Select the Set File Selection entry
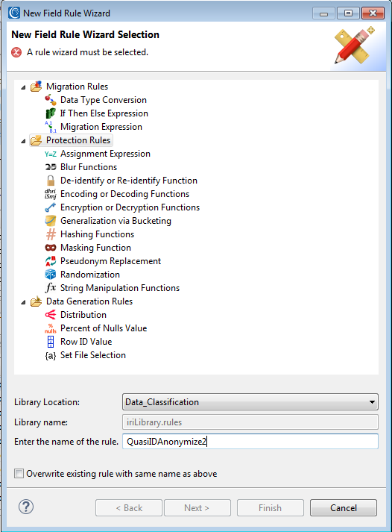This screenshot has width=392, height=532. (x=93, y=355)
